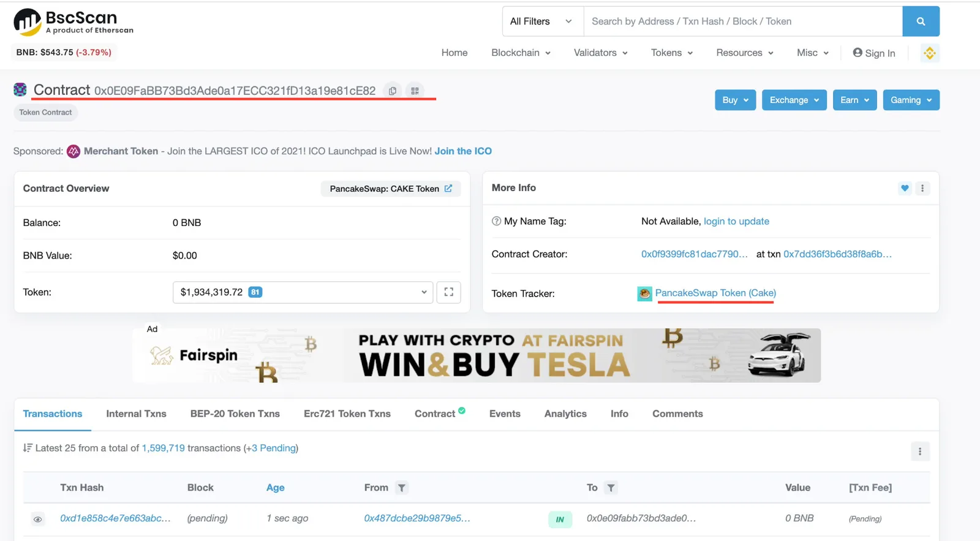Switch to Events tab

(x=505, y=414)
